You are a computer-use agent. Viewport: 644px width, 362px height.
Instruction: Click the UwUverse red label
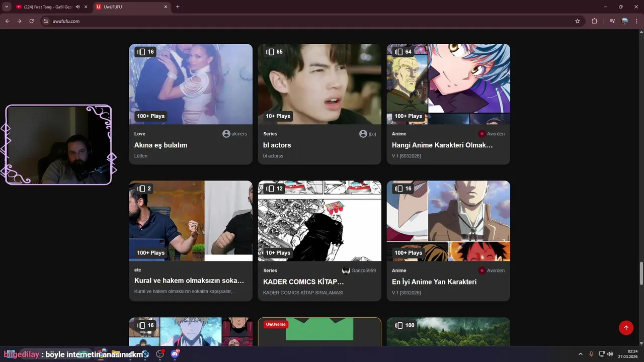click(276, 324)
